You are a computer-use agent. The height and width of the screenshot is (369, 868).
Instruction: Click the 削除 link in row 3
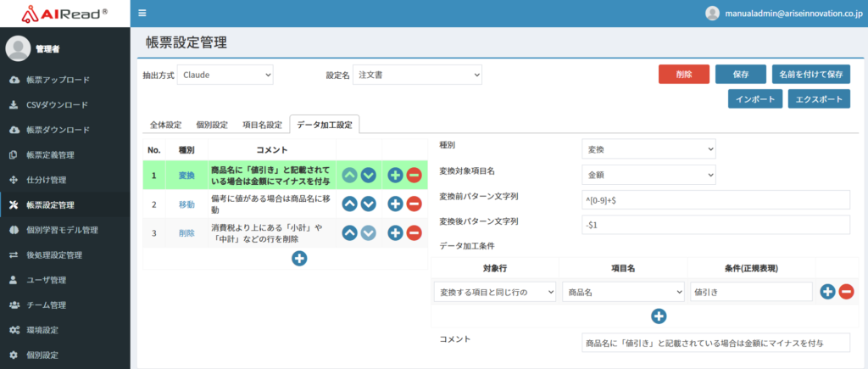point(186,232)
